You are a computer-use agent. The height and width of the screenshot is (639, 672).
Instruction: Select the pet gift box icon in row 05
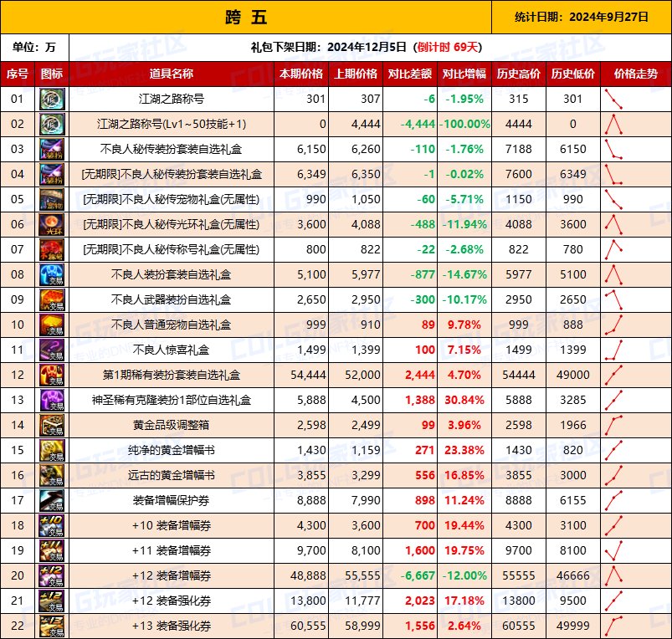52,199
